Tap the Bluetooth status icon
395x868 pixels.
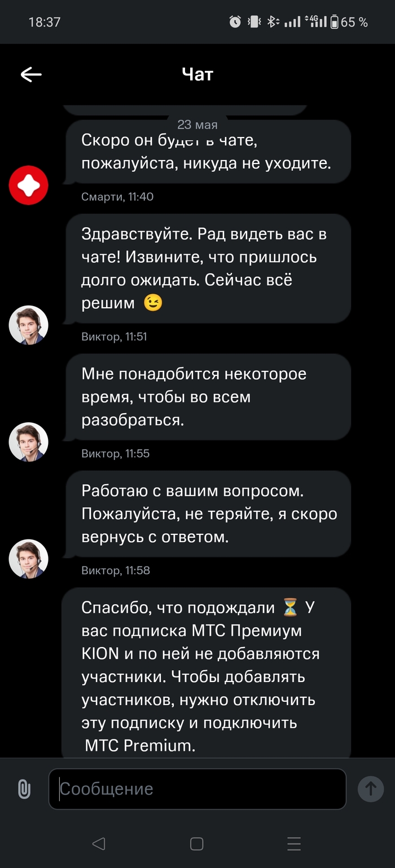tap(271, 22)
